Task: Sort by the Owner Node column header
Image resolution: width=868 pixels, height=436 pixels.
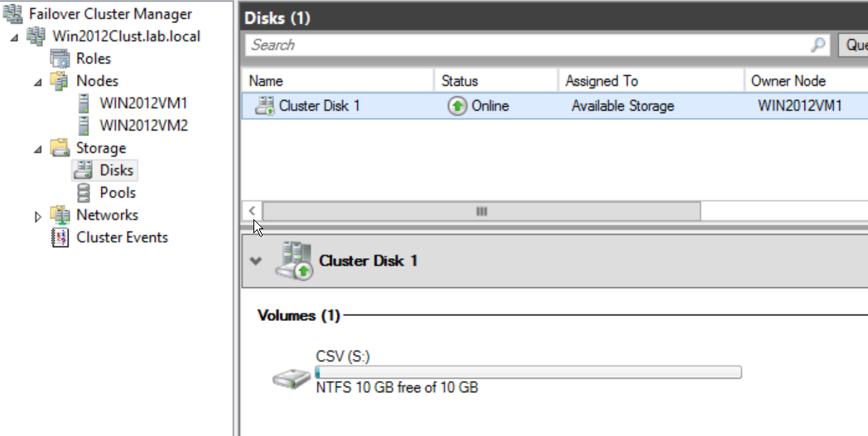Action: point(807,81)
